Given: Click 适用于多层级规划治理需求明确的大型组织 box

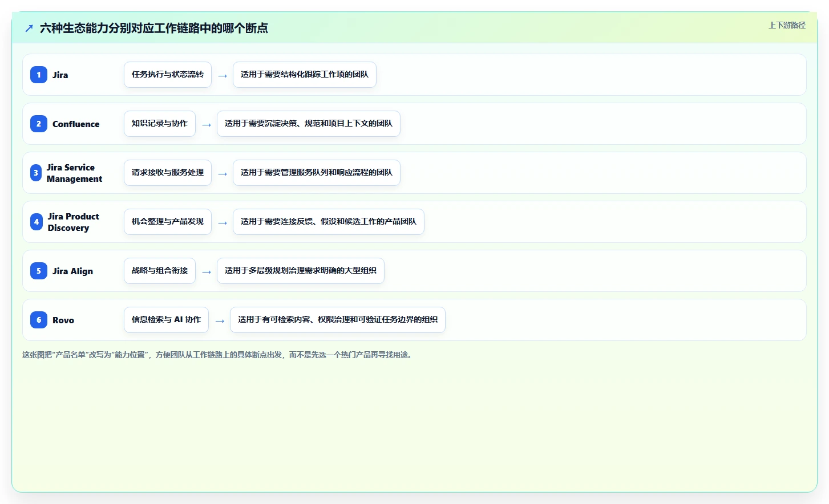Looking at the screenshot, I should click(301, 271).
